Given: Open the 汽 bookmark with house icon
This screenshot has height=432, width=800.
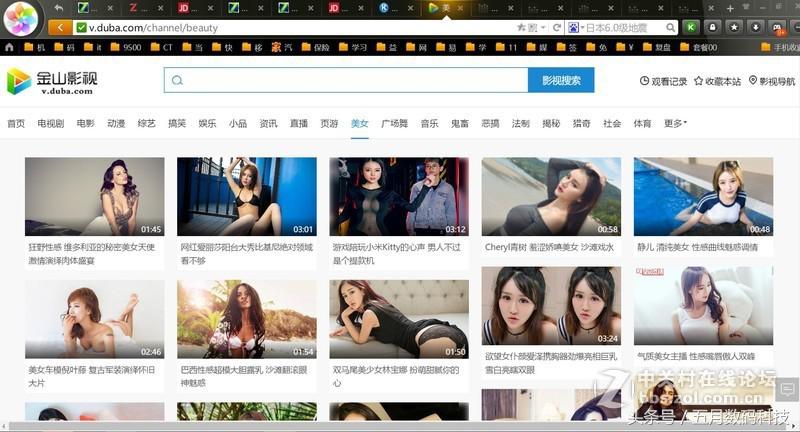Looking at the screenshot, I should tap(282, 47).
